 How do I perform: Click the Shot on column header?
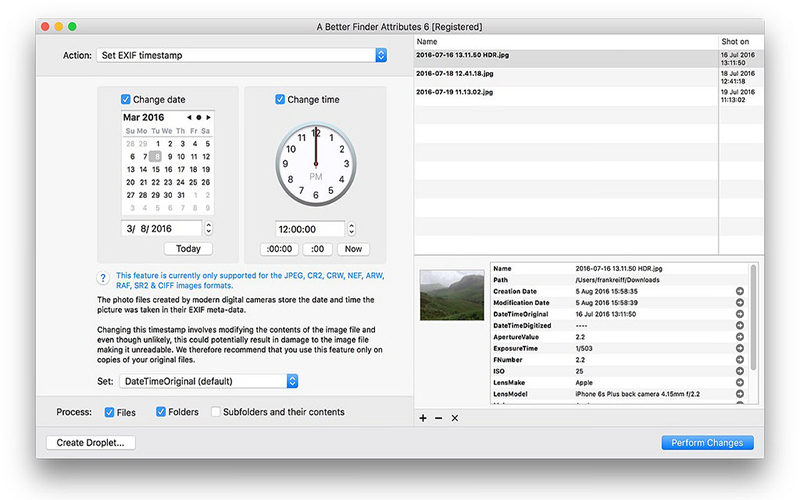[741, 42]
